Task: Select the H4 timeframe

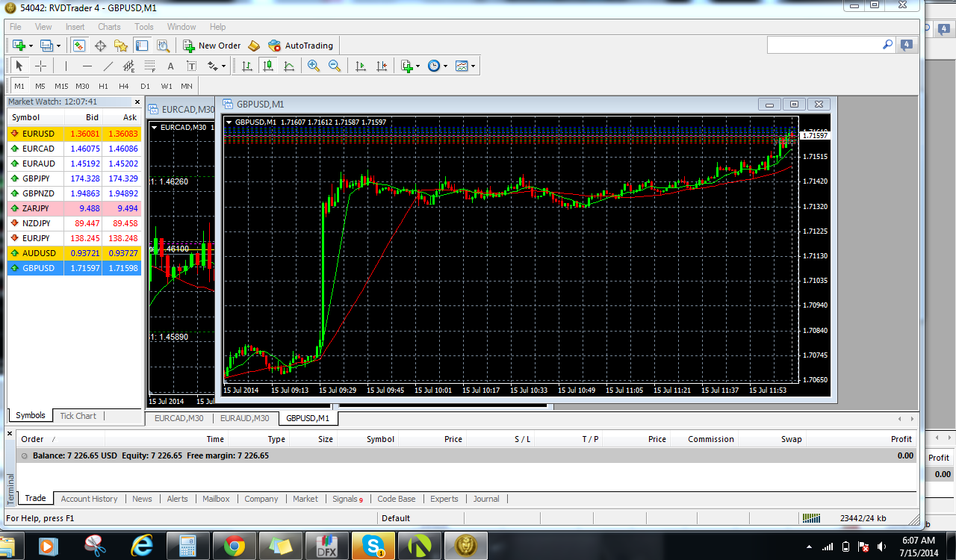Action: [x=124, y=86]
